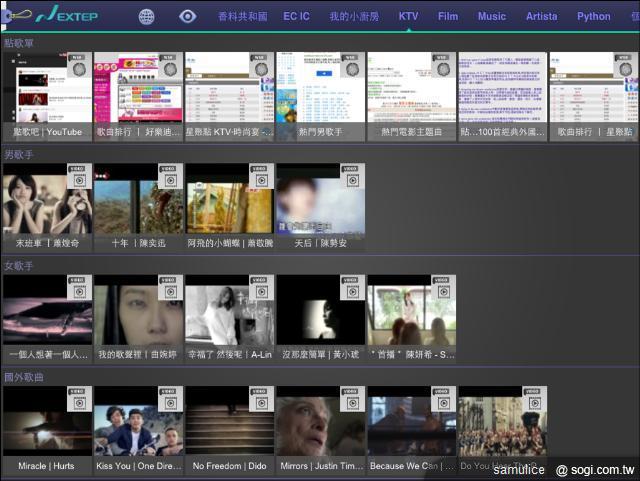Open the 歌曲排行 | 好樂迪 thumbnail
Viewport: 640px width, 481px height.
[x=138, y=97]
